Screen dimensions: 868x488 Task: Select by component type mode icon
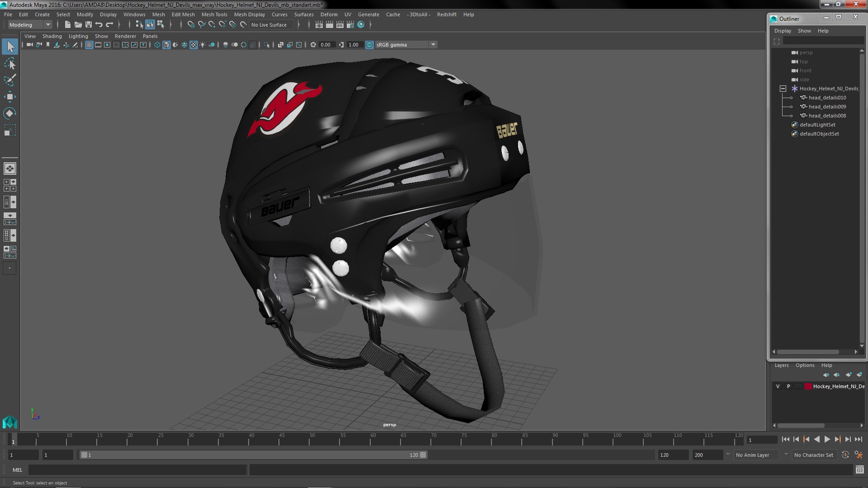pos(160,25)
